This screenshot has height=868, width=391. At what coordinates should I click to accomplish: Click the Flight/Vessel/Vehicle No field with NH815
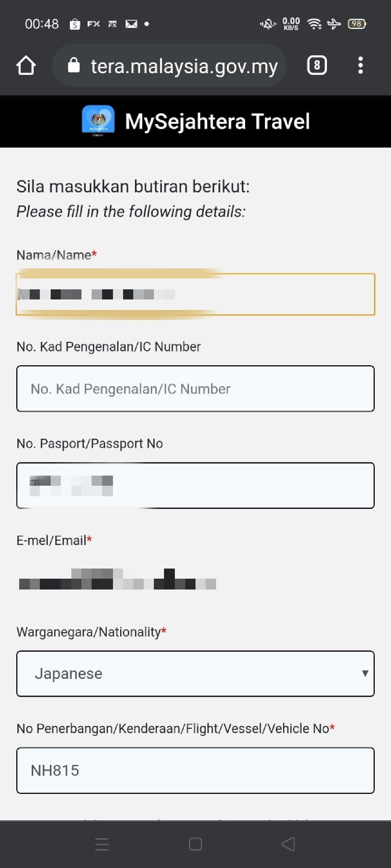point(195,770)
